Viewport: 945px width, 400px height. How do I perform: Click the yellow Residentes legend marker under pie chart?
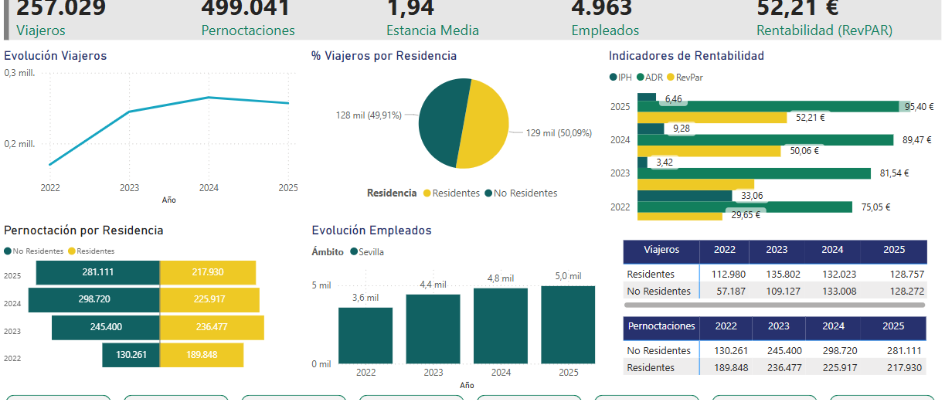[427, 193]
